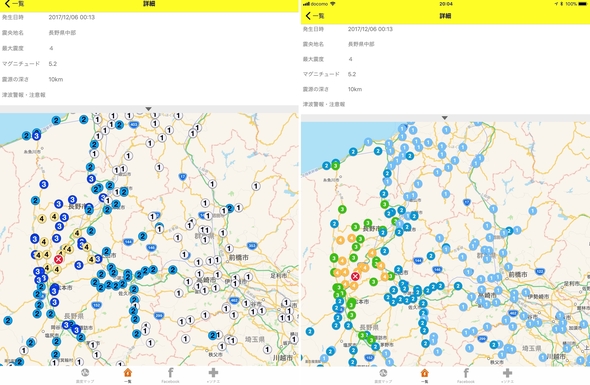Open the Facebook tab in left screenshot
The width and height of the screenshot is (590, 385).
(170, 375)
